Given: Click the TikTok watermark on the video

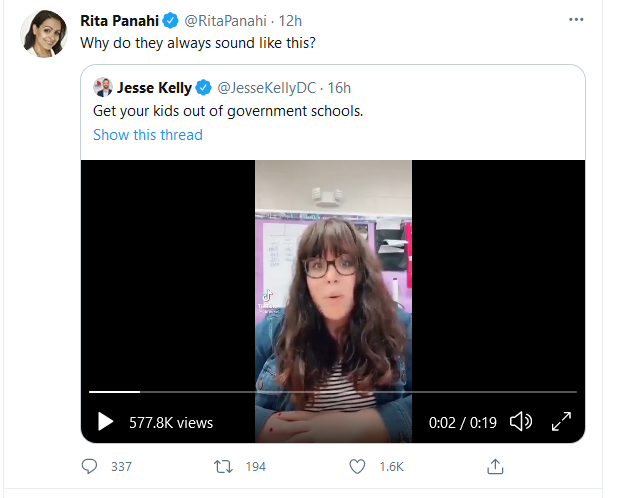Looking at the screenshot, I should click(267, 298).
